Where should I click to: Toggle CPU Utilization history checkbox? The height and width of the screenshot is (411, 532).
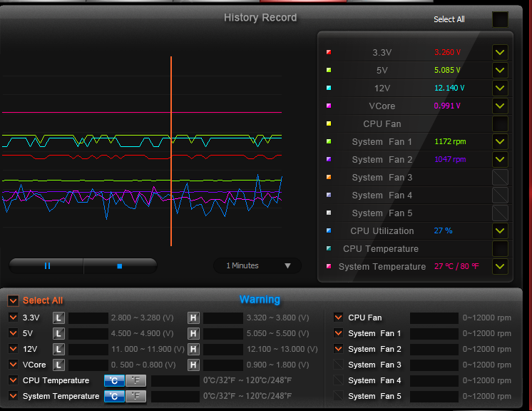pyautogui.click(x=500, y=230)
